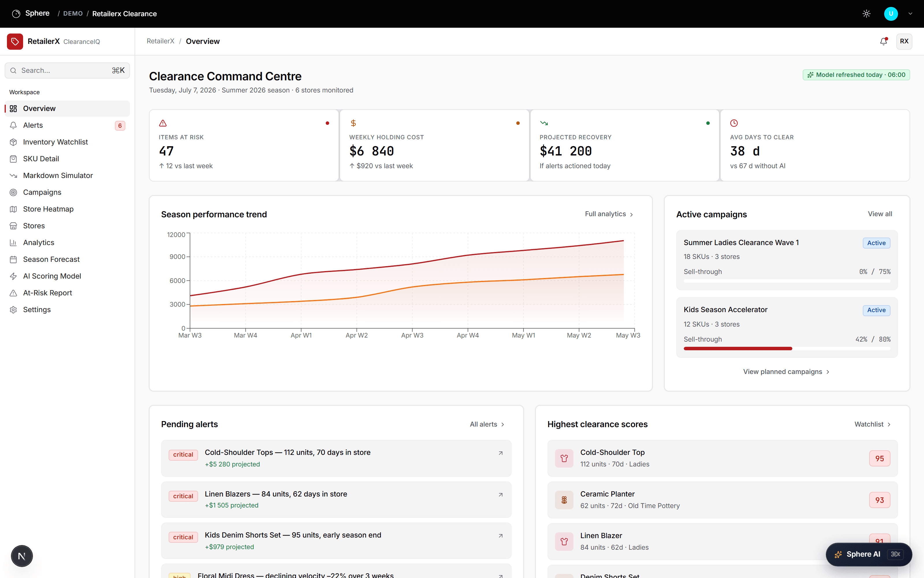The width and height of the screenshot is (924, 578).
Task: Click the Items at Risk warning triangle icon
Action: [x=163, y=123]
